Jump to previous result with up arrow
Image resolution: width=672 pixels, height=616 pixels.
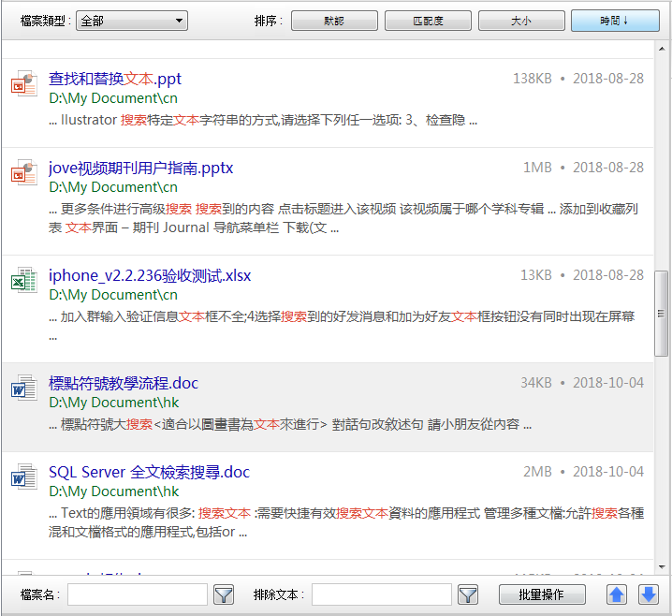point(617,594)
